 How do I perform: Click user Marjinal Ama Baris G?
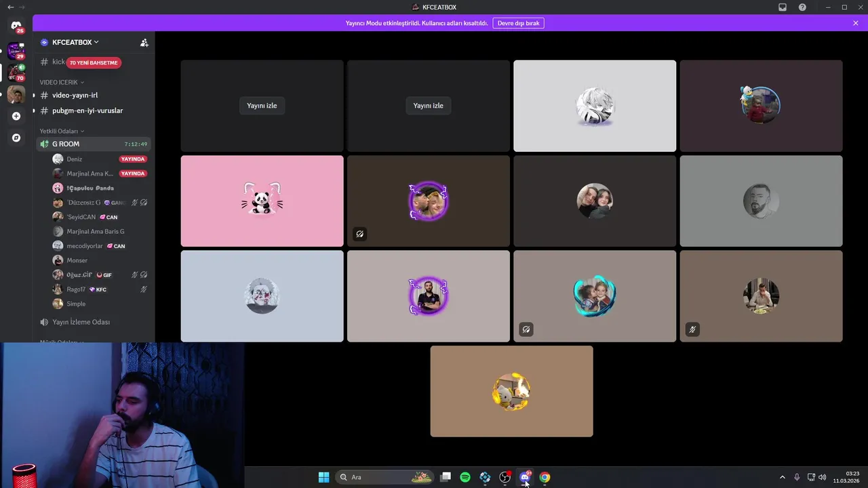point(95,231)
